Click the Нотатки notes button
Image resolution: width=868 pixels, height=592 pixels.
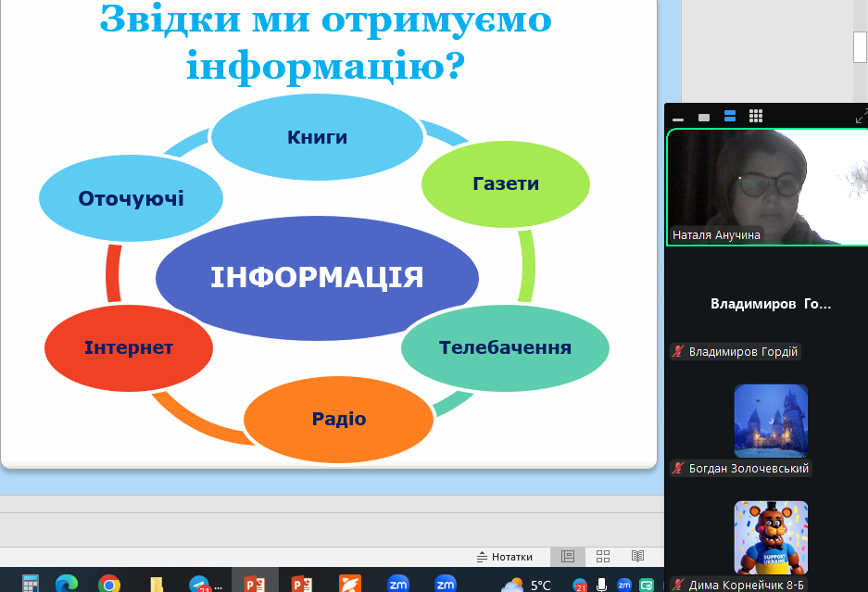505,557
